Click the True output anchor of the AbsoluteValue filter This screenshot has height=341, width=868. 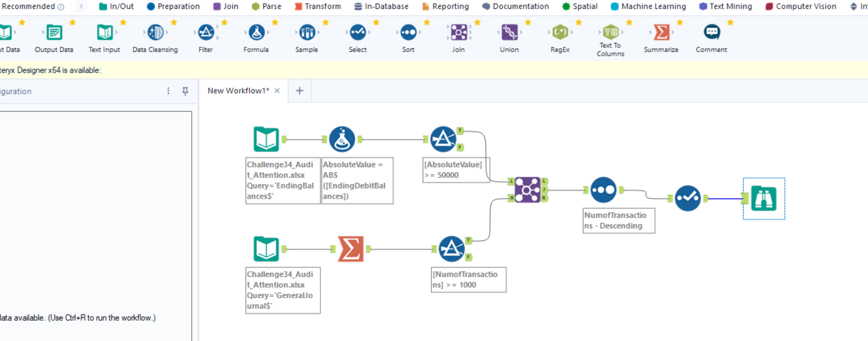pos(460,131)
